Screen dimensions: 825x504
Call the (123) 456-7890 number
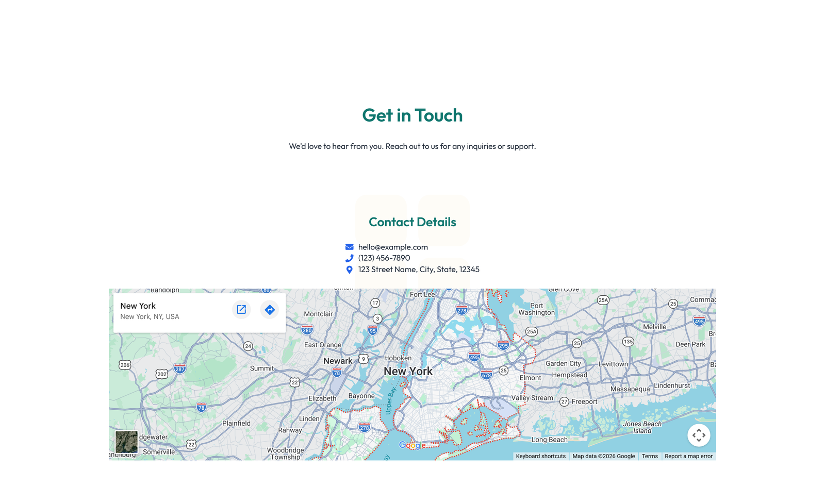384,258
